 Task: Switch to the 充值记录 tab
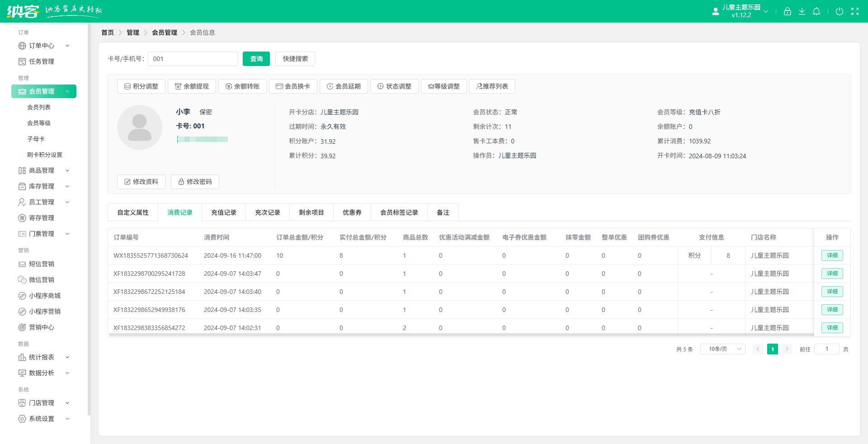pyautogui.click(x=223, y=213)
